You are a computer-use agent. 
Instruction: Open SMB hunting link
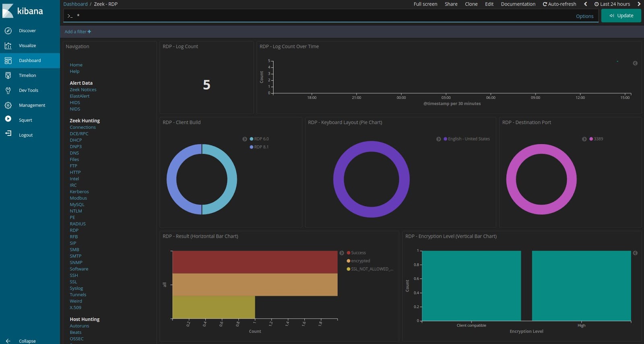74,249
